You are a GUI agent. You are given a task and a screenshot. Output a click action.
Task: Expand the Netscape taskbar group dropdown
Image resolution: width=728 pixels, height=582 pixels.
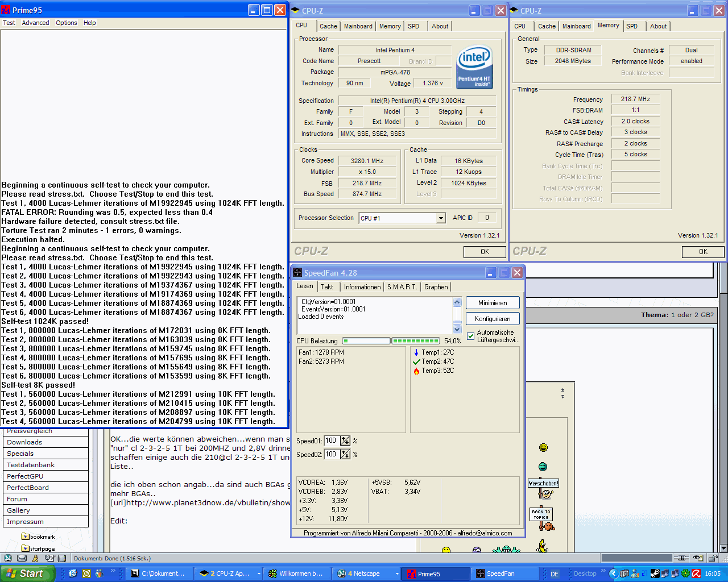pos(397,574)
